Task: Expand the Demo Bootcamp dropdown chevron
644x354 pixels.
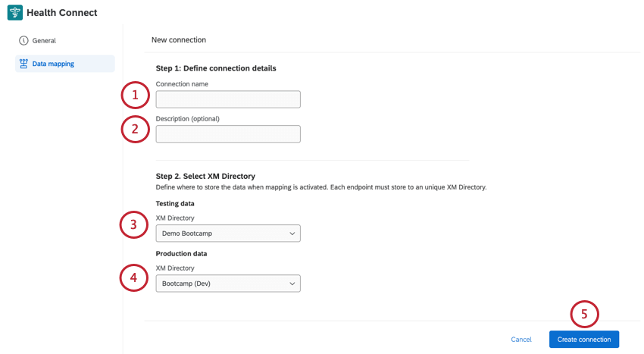Action: coord(292,233)
